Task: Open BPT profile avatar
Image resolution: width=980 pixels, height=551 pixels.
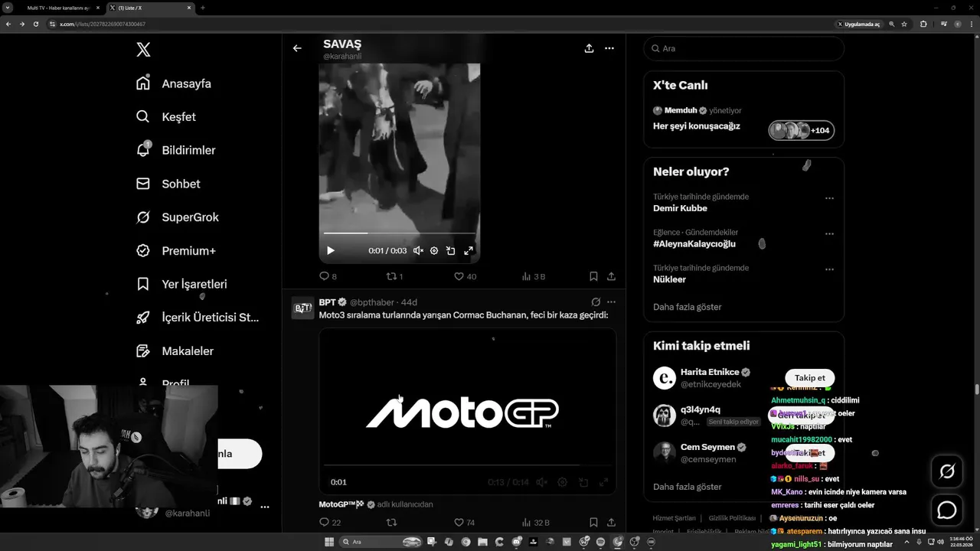Action: pyautogui.click(x=302, y=308)
